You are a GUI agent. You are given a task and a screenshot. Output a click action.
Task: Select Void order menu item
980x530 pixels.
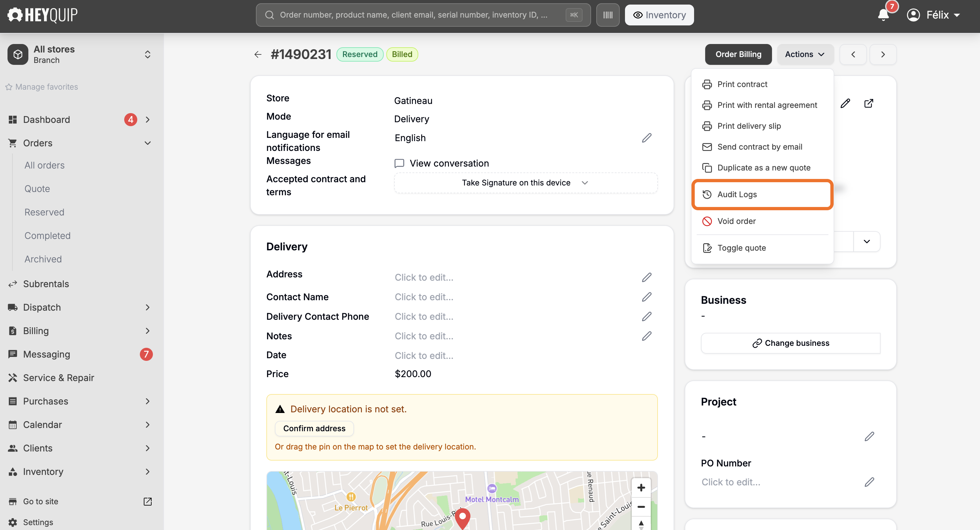tap(762, 221)
